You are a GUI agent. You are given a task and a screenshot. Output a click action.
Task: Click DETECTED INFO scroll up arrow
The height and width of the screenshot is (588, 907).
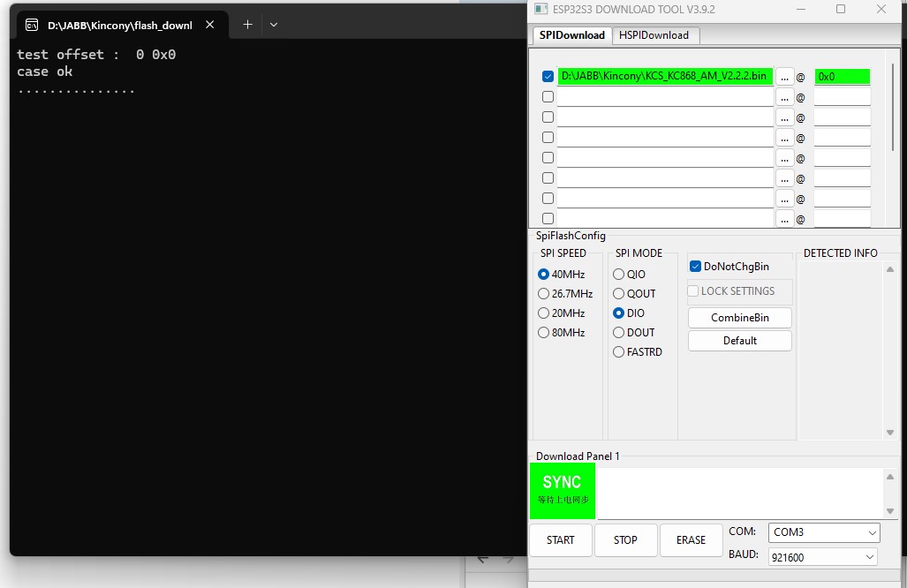click(890, 269)
